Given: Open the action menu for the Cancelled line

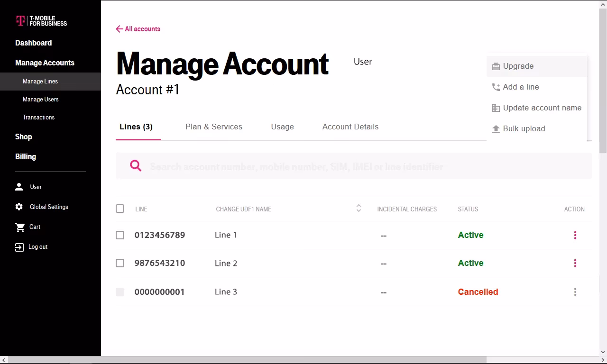Looking at the screenshot, I should tap(575, 292).
